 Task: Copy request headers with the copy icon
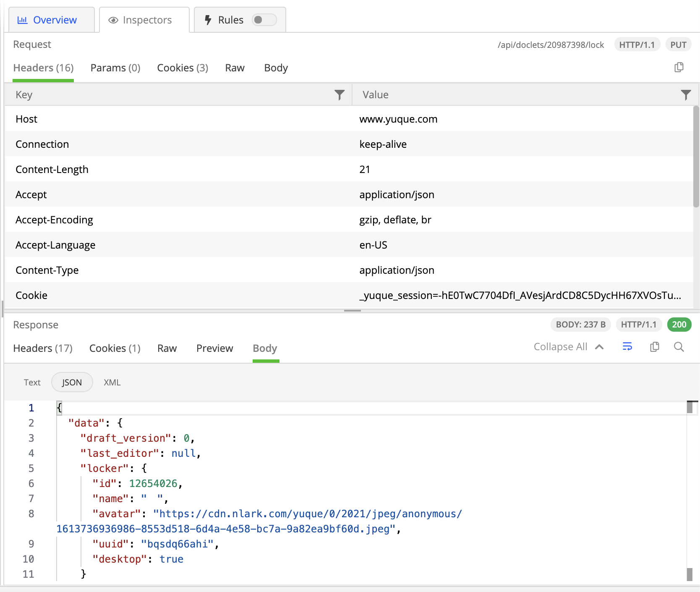pos(679,67)
